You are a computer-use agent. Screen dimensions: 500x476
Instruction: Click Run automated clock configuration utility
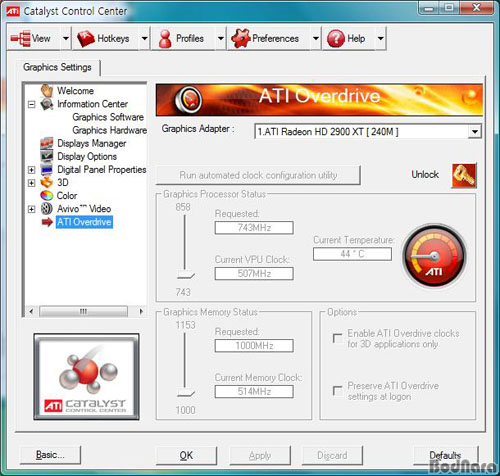pos(258,175)
